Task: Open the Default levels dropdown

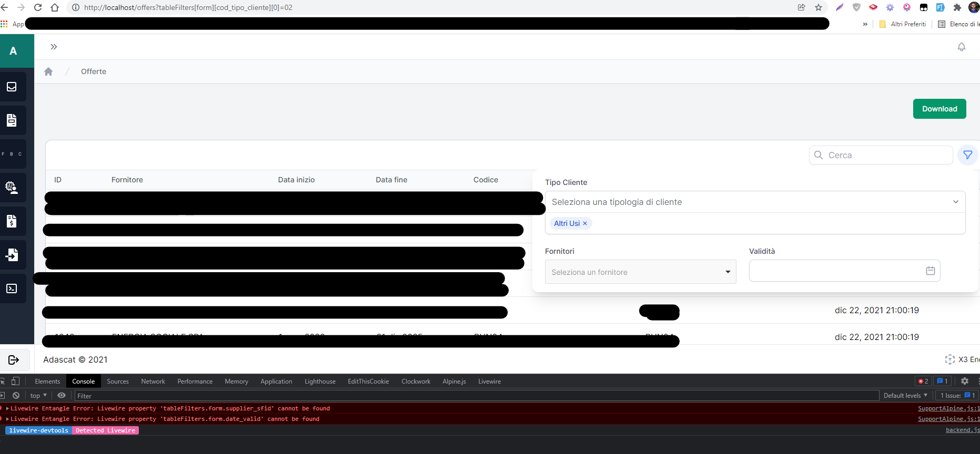Action: coord(905,396)
